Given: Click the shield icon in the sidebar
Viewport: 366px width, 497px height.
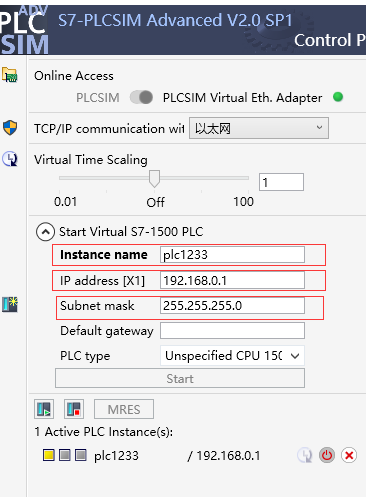Looking at the screenshot, I should pos(10,127).
